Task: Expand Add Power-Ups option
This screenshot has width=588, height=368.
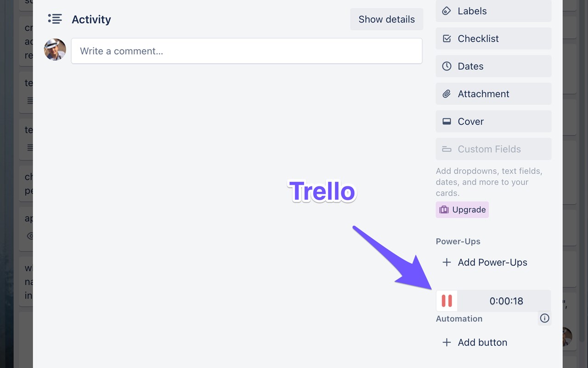Action: point(484,263)
